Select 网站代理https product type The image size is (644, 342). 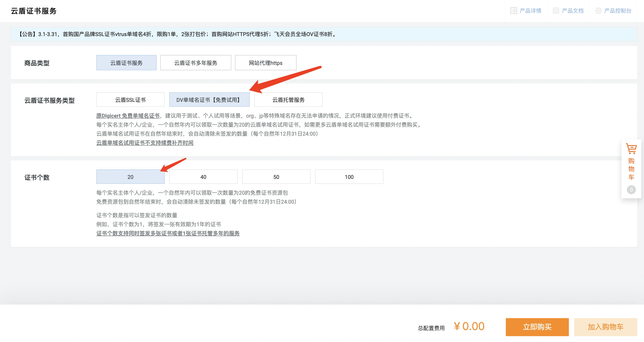266,63
